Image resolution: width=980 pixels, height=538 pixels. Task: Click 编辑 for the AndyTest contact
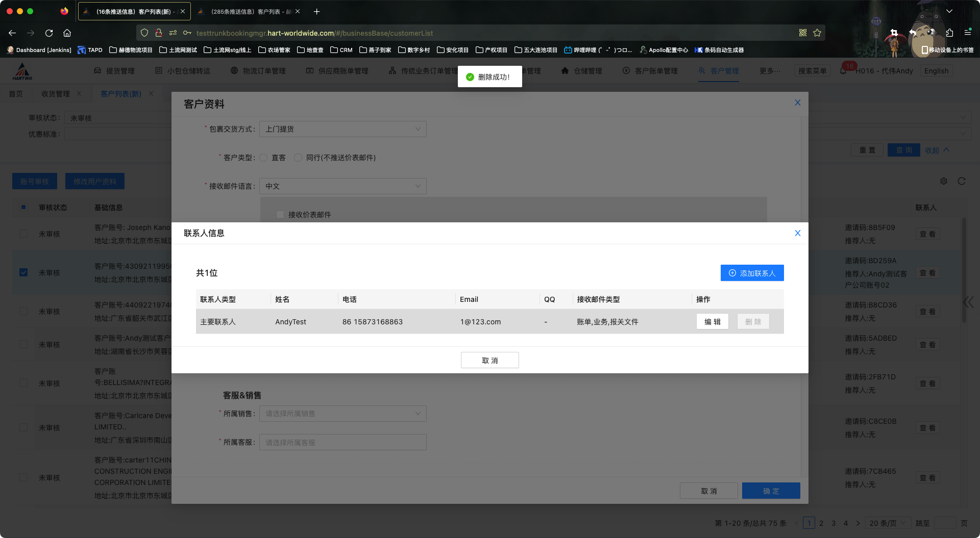(712, 322)
